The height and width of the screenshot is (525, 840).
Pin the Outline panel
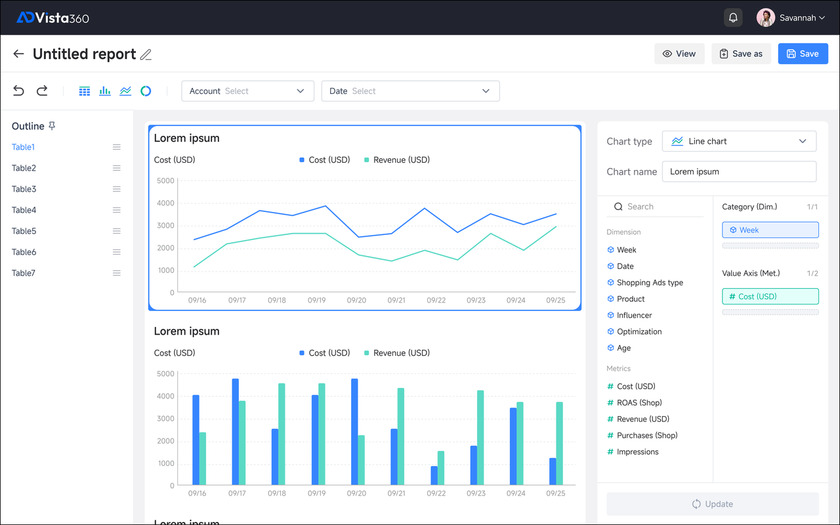coord(53,126)
